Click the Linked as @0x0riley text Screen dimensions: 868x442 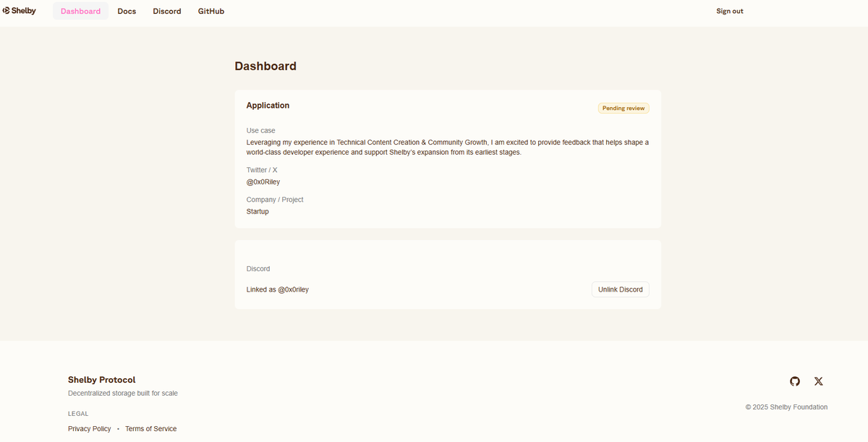[x=278, y=289]
